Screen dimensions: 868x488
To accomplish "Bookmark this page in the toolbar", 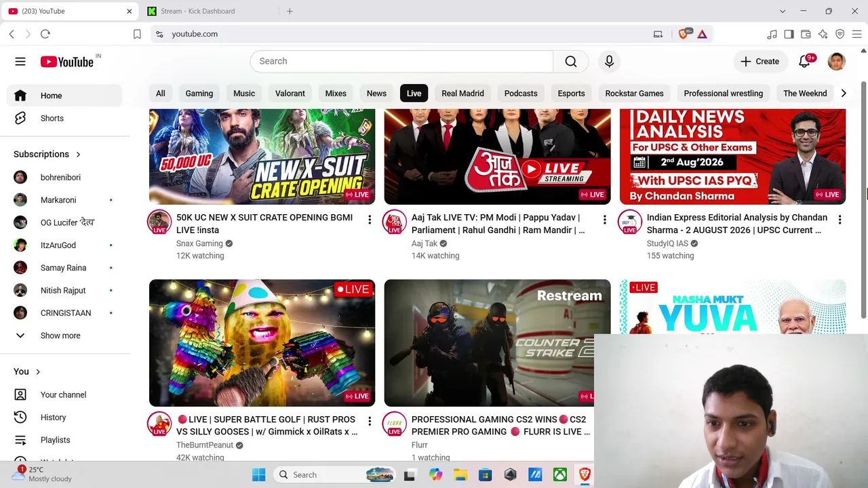I will tap(137, 34).
